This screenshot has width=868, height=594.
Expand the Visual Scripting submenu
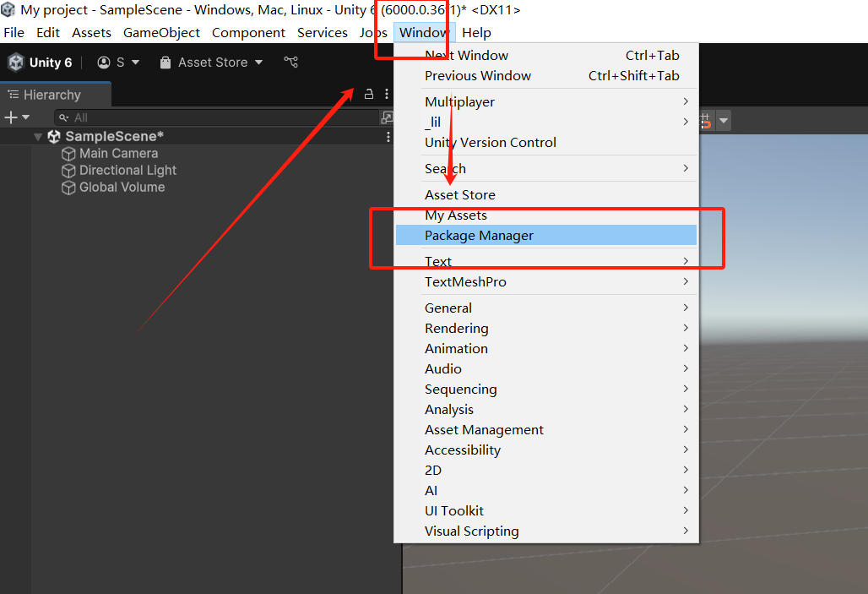tap(546, 531)
